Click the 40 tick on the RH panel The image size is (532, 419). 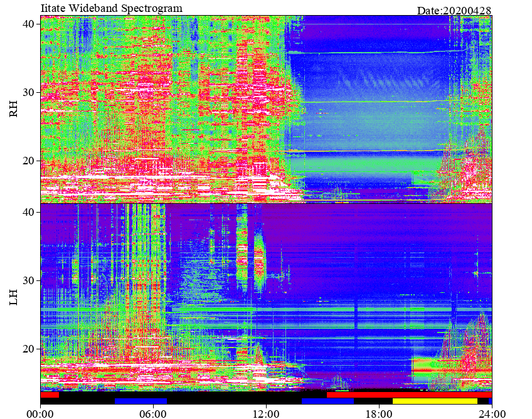28,24
